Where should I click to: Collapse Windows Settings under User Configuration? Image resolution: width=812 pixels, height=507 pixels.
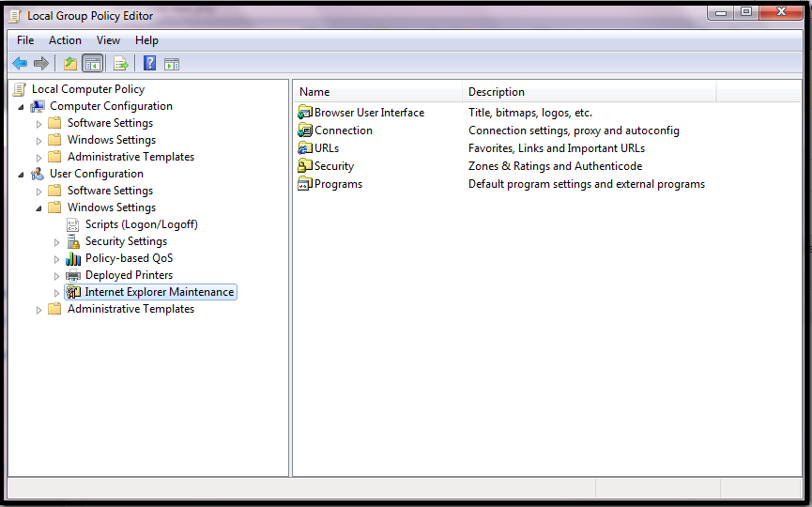tap(38, 208)
